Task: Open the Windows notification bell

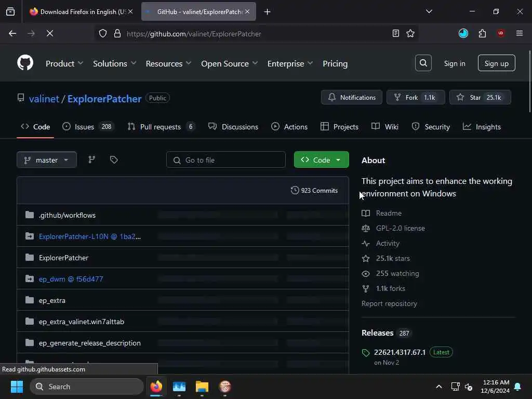Action: 518,387
